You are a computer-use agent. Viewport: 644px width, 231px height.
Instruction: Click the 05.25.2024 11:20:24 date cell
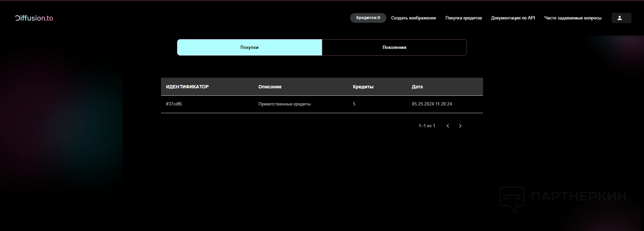pos(432,104)
